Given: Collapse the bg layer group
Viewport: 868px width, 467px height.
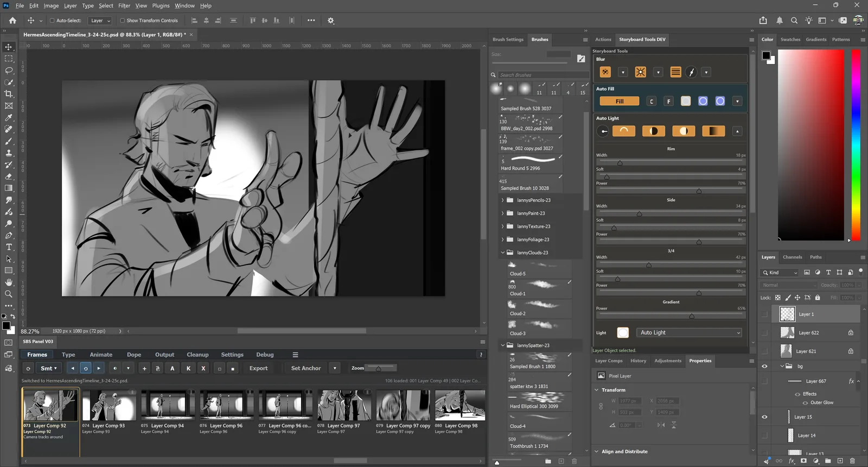Looking at the screenshot, I should pos(782,367).
